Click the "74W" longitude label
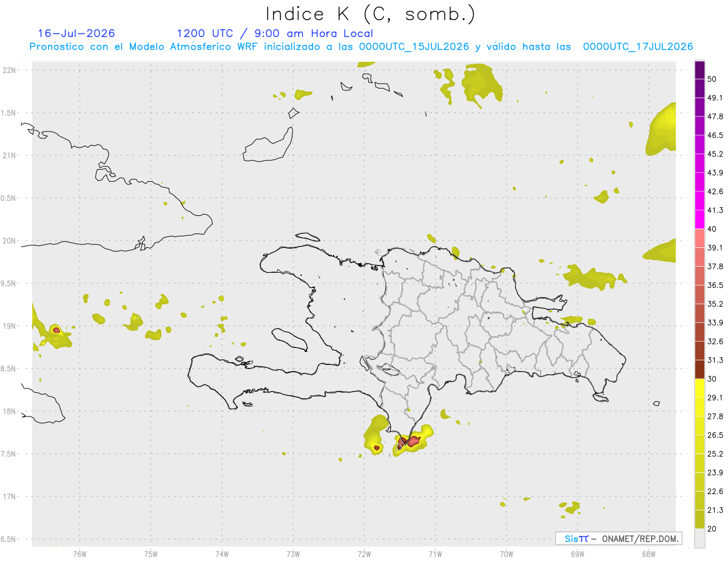This screenshot has width=728, height=562. pyautogui.click(x=222, y=554)
